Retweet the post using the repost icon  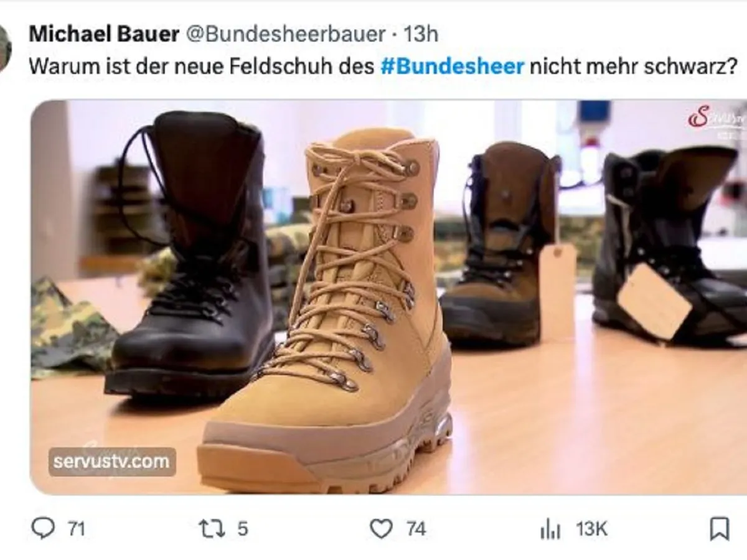point(210,529)
